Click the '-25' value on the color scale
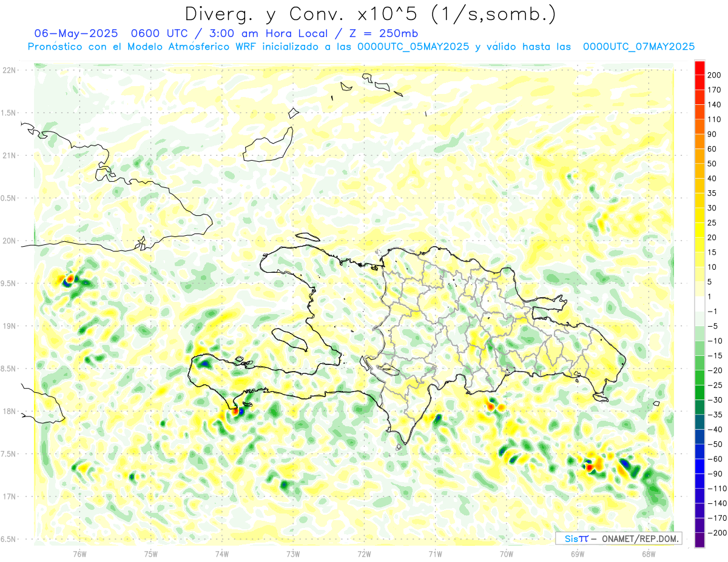728x562 pixels. [715, 385]
